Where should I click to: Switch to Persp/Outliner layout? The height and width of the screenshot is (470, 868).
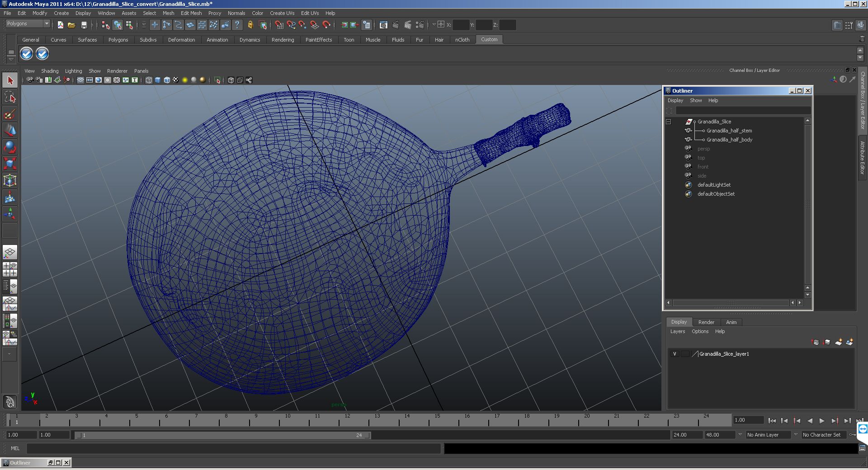click(x=10, y=286)
